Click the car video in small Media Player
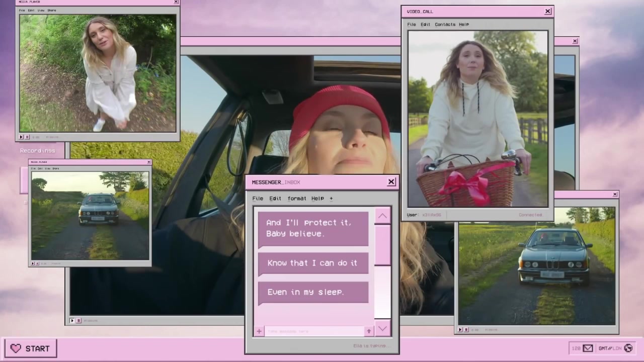 (x=90, y=216)
